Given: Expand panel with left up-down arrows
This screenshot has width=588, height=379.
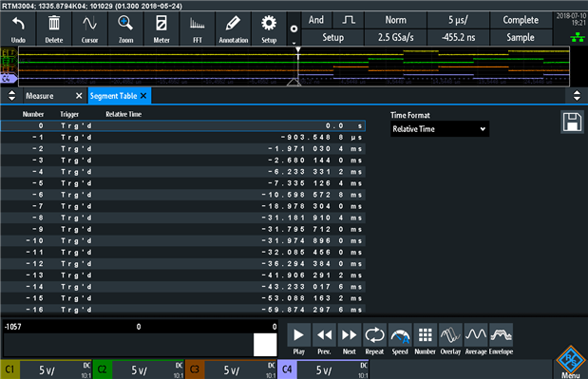Looking at the screenshot, I should tap(12, 96).
